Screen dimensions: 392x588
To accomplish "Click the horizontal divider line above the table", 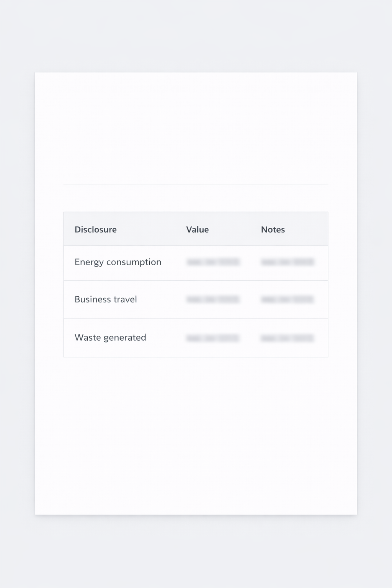I will [x=196, y=185].
